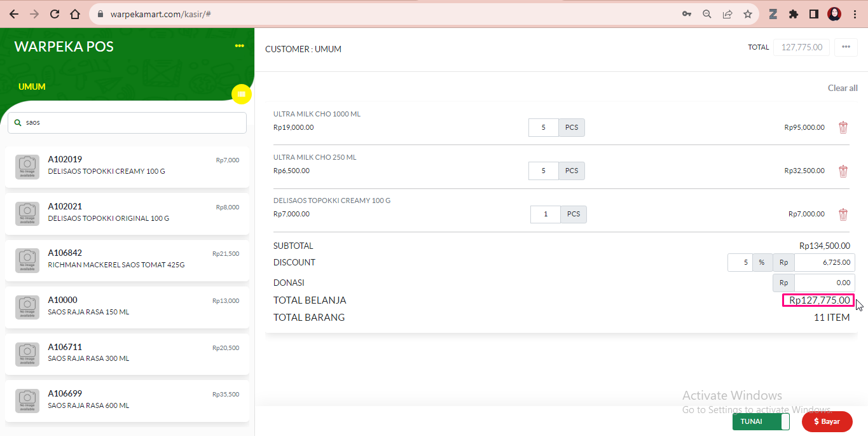Viewport: 868px width, 436px height.
Task: Remove DELISAOS TOPOKKI CREAMY from cart
Action: click(843, 214)
